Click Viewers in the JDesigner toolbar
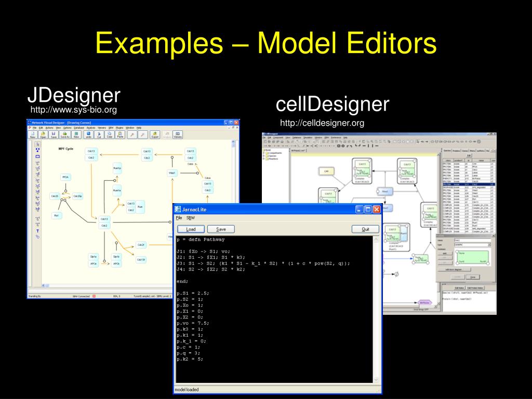532x399 pixels. point(178,135)
